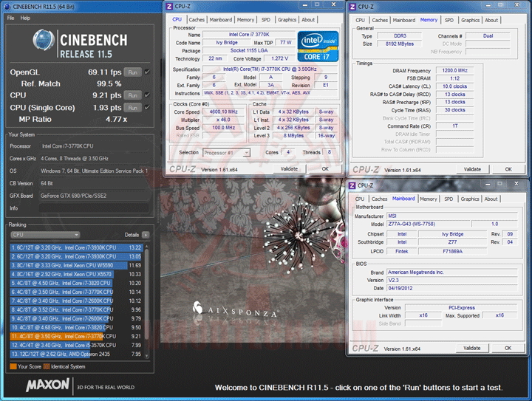Click the Info input field in Your System
The image size is (532, 401).
coord(94,208)
